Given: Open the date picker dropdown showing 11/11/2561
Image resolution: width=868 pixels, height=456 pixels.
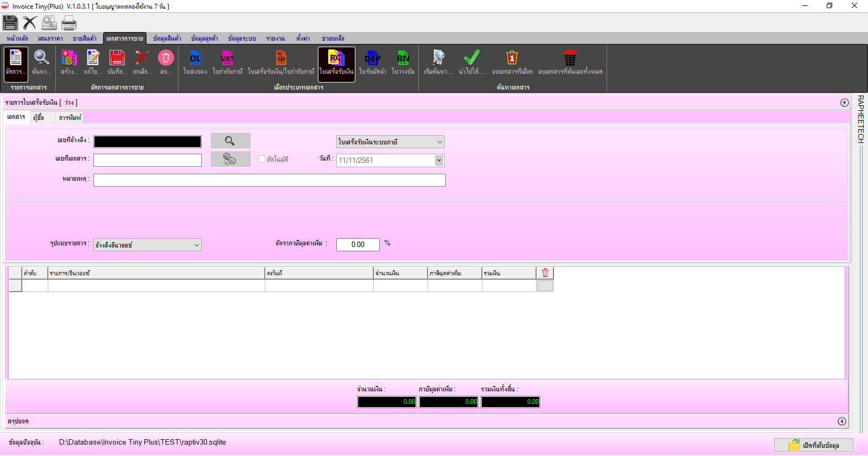Looking at the screenshot, I should (439, 160).
